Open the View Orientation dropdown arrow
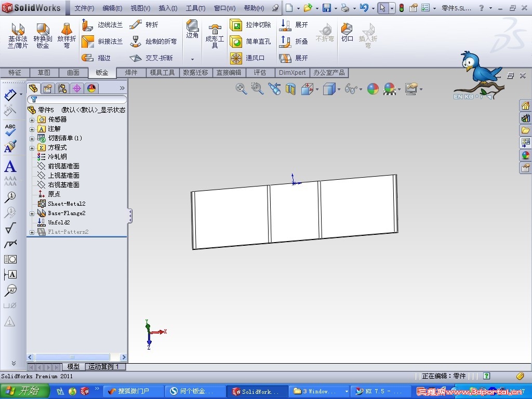The height and width of the screenshot is (399, 532). coord(317,89)
